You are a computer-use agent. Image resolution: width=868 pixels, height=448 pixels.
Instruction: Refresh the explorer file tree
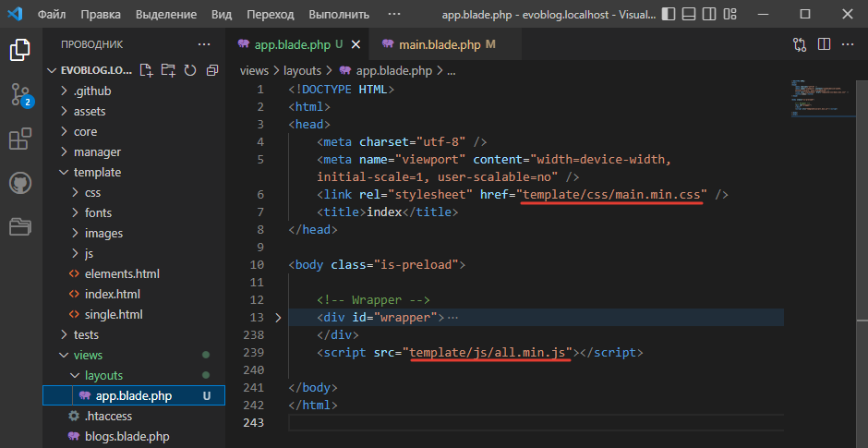coord(190,70)
